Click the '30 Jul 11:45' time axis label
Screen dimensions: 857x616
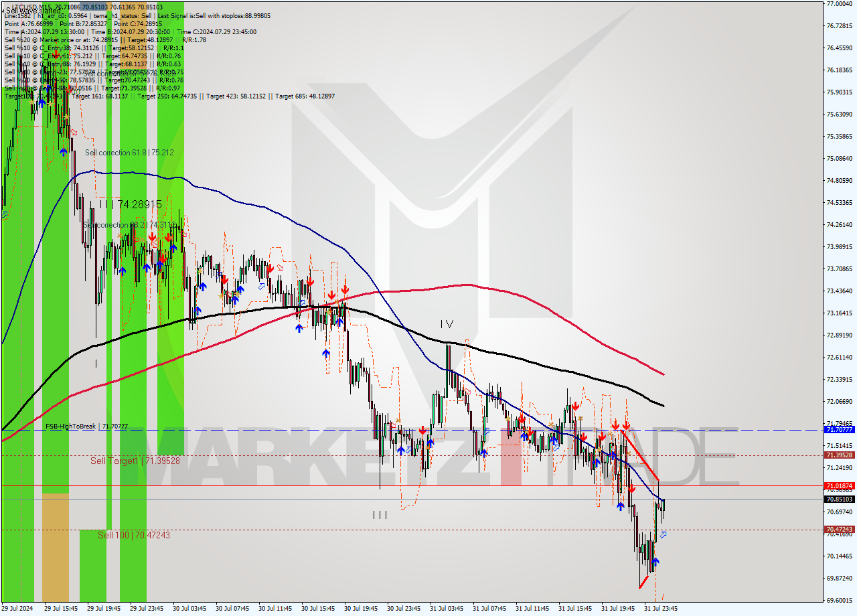tap(275, 609)
